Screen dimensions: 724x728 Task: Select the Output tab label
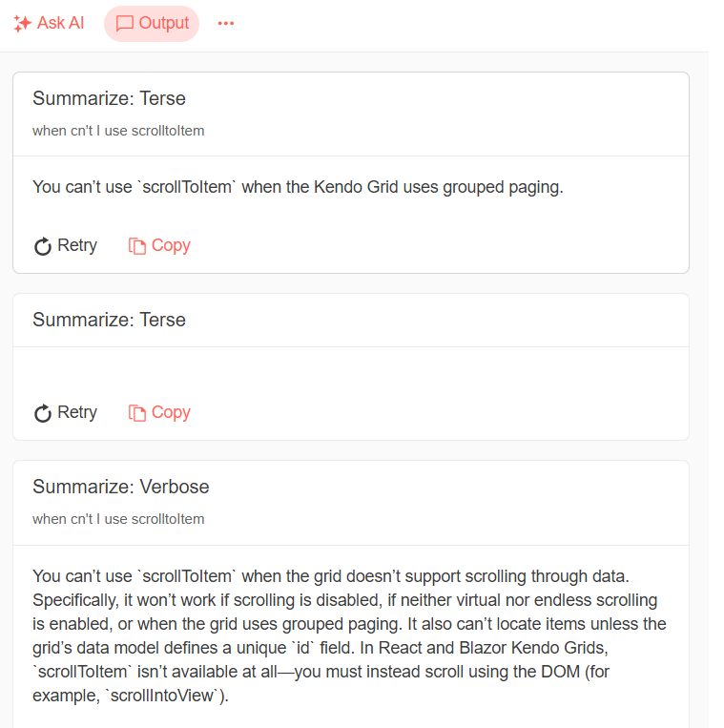(x=164, y=24)
